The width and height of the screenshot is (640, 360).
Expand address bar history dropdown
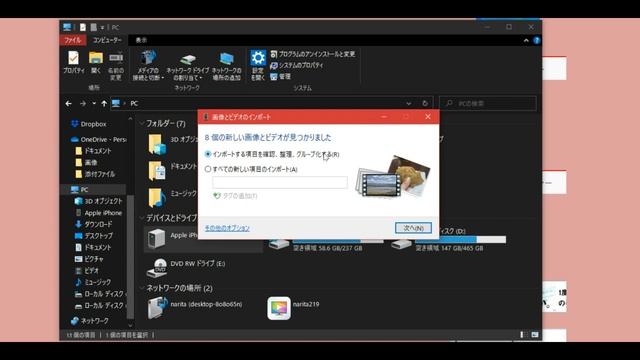click(x=409, y=104)
